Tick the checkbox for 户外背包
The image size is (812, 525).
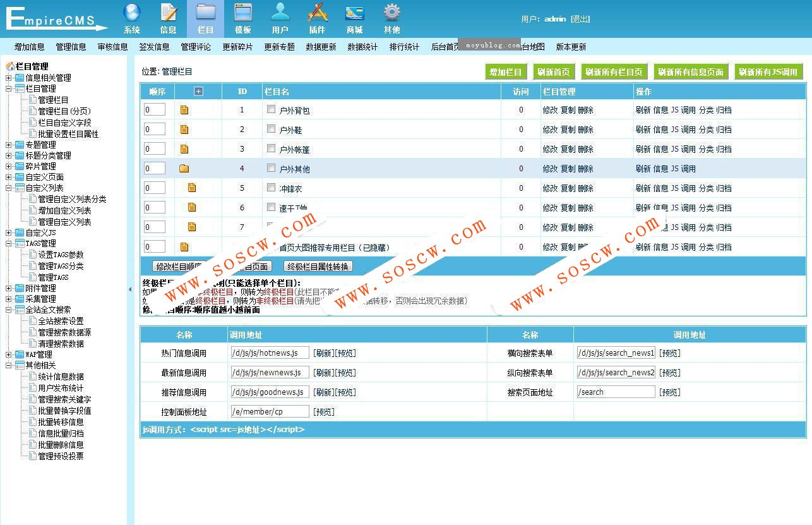[272, 109]
